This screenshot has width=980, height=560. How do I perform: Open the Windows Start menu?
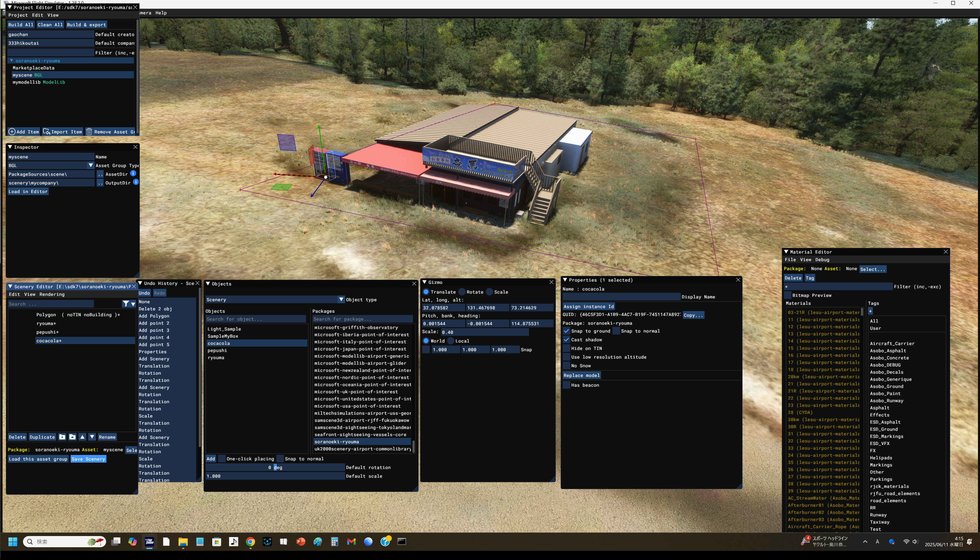[13, 542]
